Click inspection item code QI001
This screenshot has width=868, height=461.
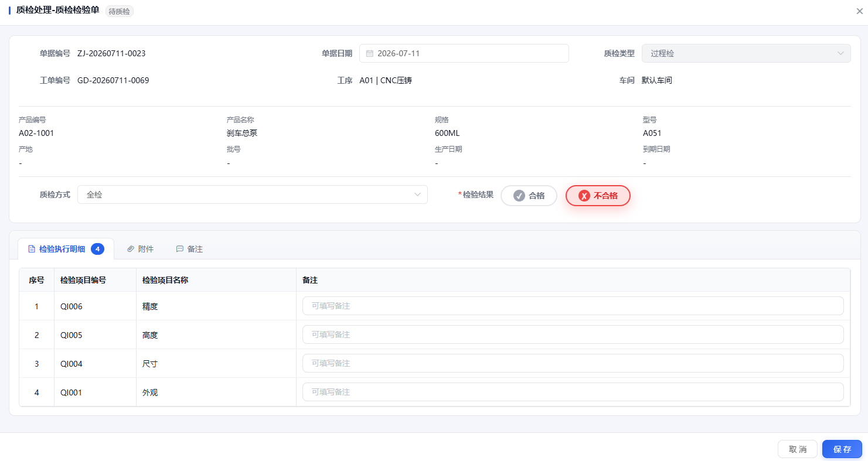point(72,392)
